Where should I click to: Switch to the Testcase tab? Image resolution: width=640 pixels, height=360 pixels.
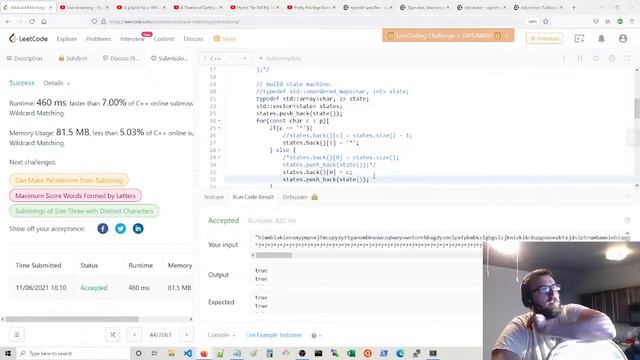(x=214, y=197)
